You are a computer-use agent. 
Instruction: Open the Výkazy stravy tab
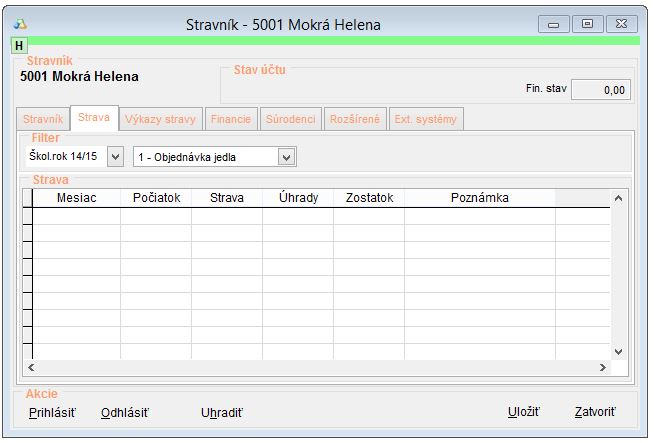[160, 119]
